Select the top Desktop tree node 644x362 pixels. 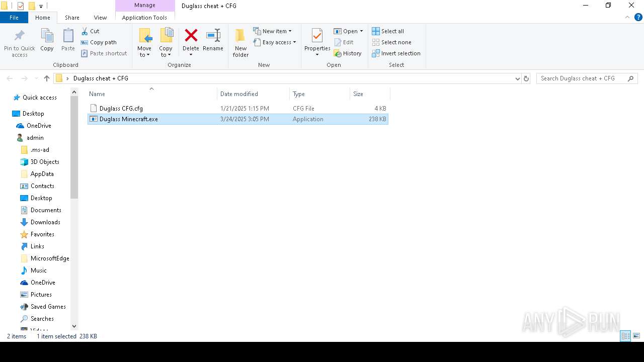tap(33, 114)
